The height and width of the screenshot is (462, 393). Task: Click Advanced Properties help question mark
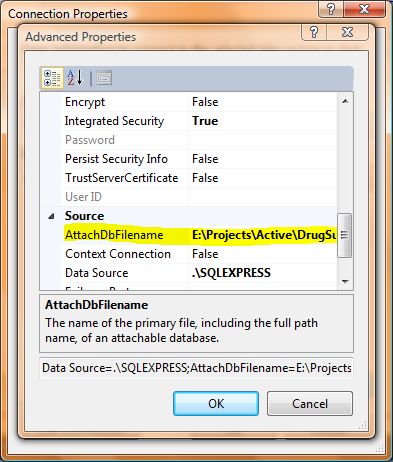point(314,32)
